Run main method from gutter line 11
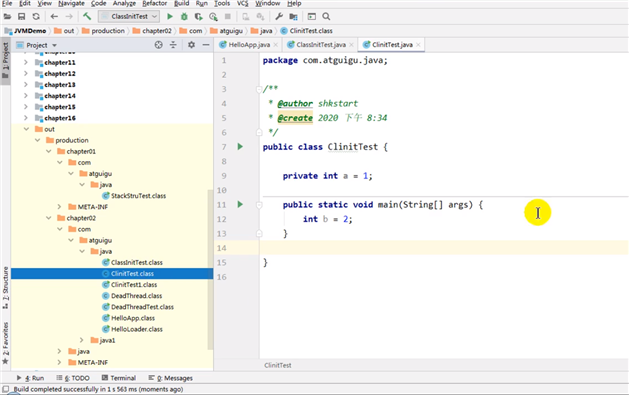 [x=240, y=205]
